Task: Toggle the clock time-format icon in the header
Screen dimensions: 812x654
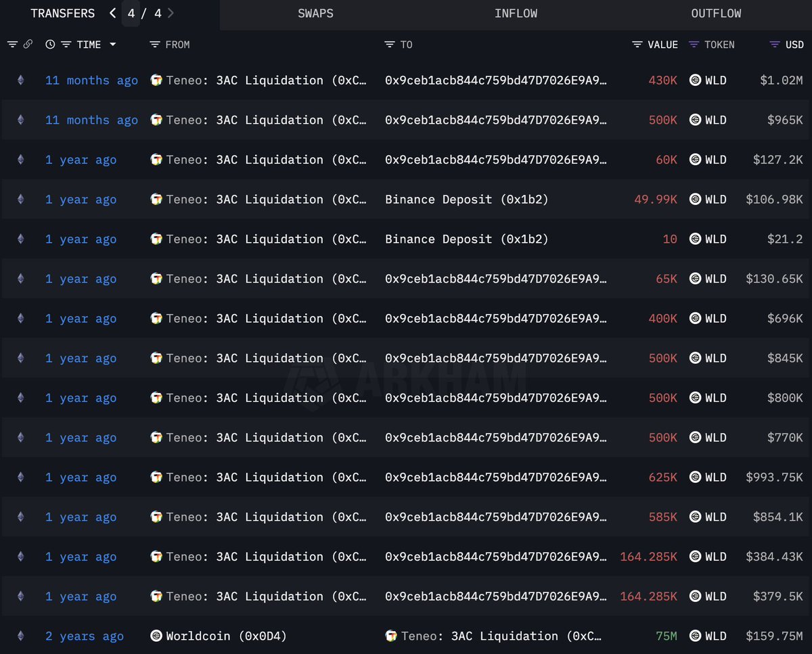Action: [50, 45]
